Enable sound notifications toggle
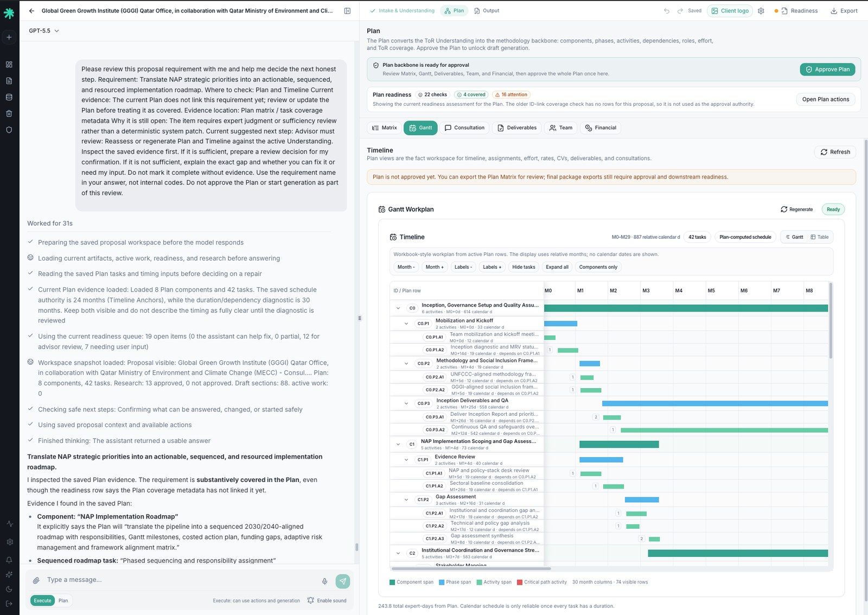 (327, 600)
